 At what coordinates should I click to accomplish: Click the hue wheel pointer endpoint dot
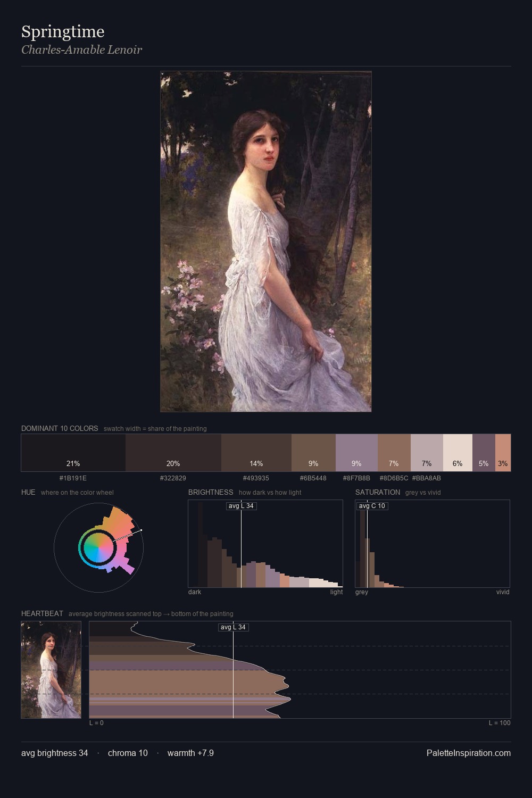tap(141, 530)
